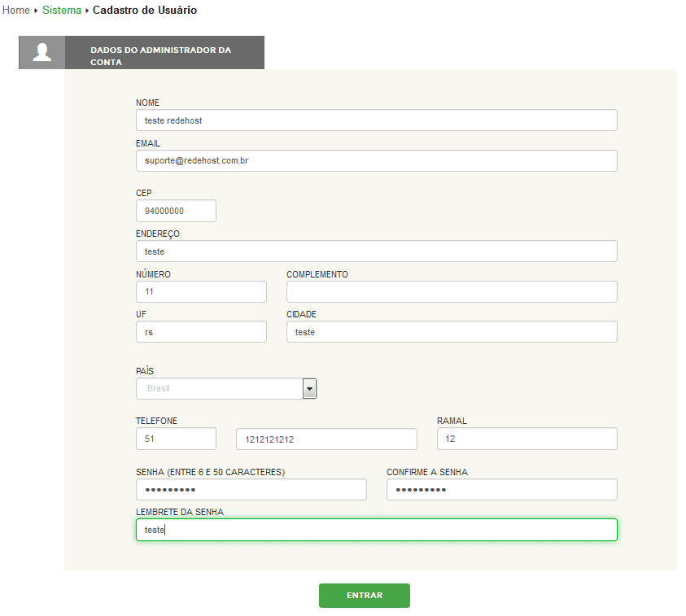This screenshot has height=616, width=686.
Task: Focus the Lembrete da Senha field
Action: pyautogui.click(x=376, y=530)
